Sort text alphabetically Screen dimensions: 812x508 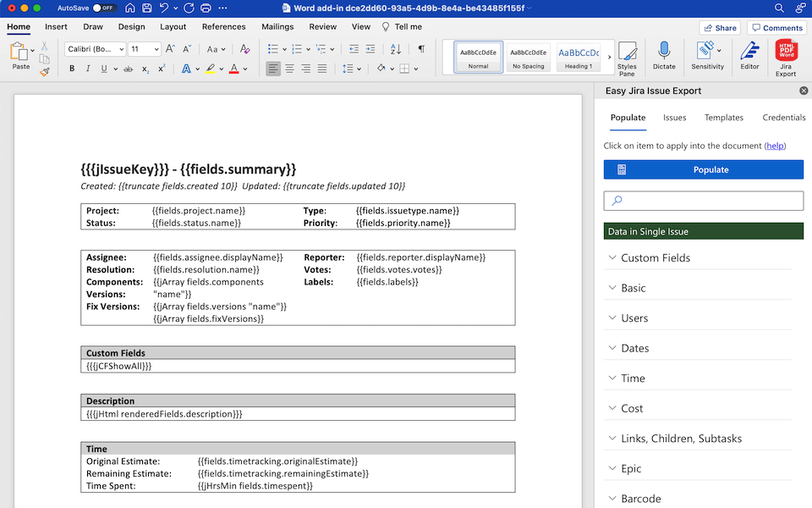tap(396, 49)
